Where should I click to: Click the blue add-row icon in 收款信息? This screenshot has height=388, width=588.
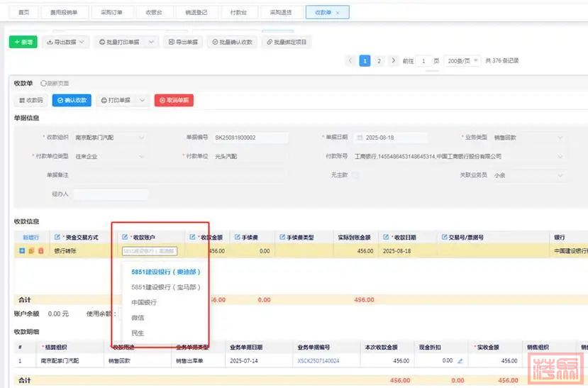click(x=23, y=251)
